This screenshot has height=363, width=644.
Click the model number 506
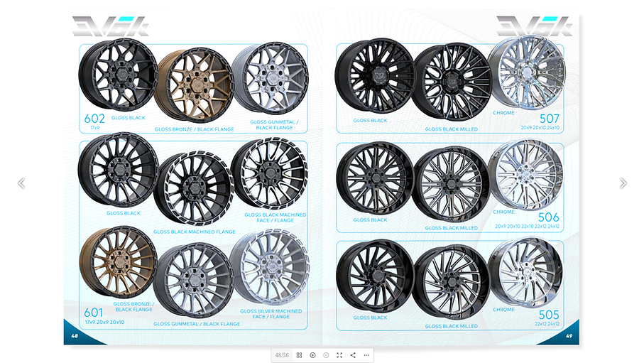point(549,217)
